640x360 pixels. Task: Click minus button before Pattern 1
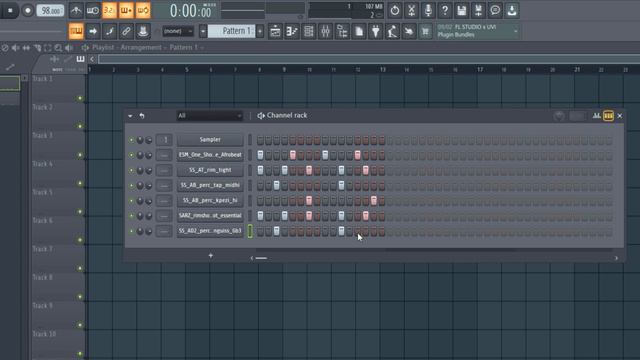[x=203, y=31]
